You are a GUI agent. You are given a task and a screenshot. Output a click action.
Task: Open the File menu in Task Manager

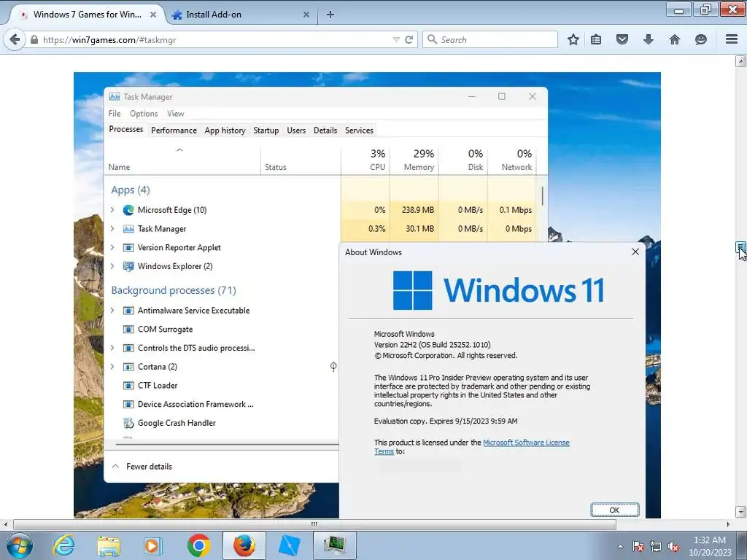pyautogui.click(x=115, y=113)
